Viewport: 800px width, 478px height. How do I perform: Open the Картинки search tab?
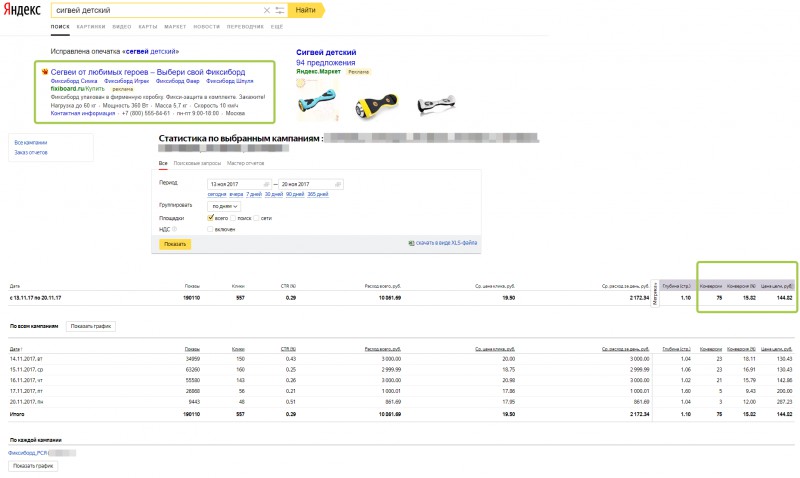point(91,27)
